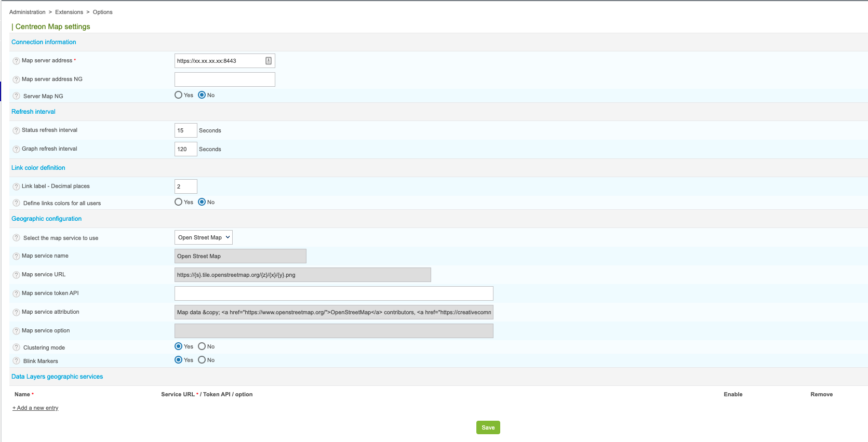Click the Add a new entry link

35,408
